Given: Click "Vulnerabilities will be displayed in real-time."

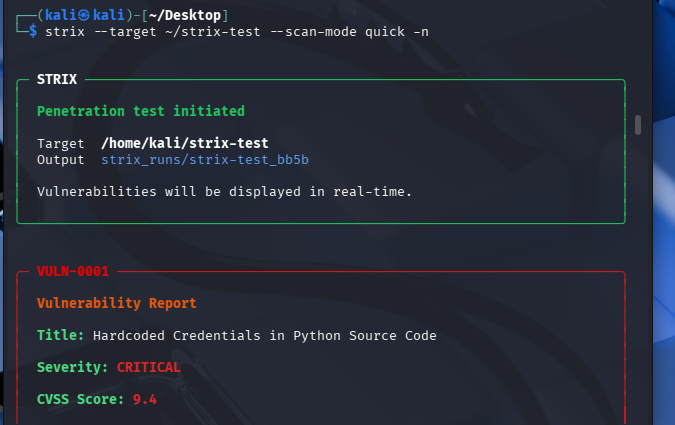Looking at the screenshot, I should (225, 192).
